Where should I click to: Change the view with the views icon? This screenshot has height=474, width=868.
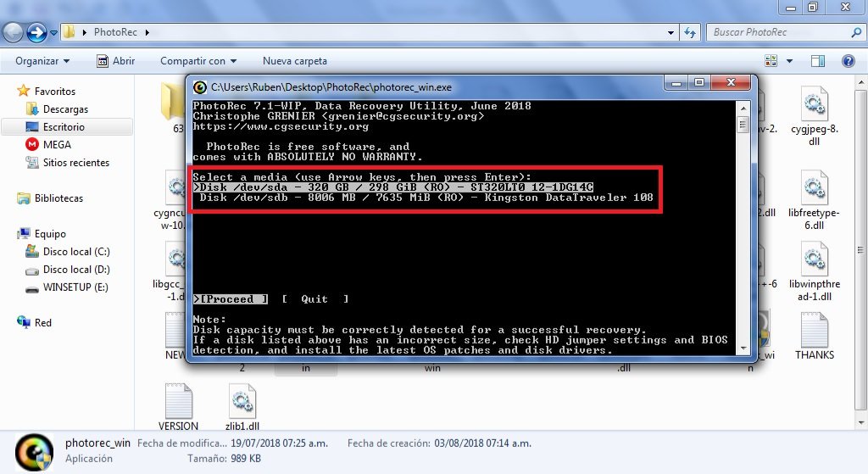(771, 61)
